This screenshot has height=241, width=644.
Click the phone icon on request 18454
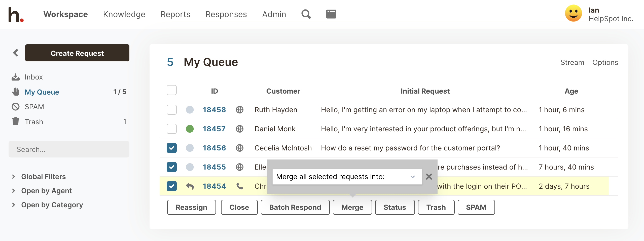pos(239,186)
